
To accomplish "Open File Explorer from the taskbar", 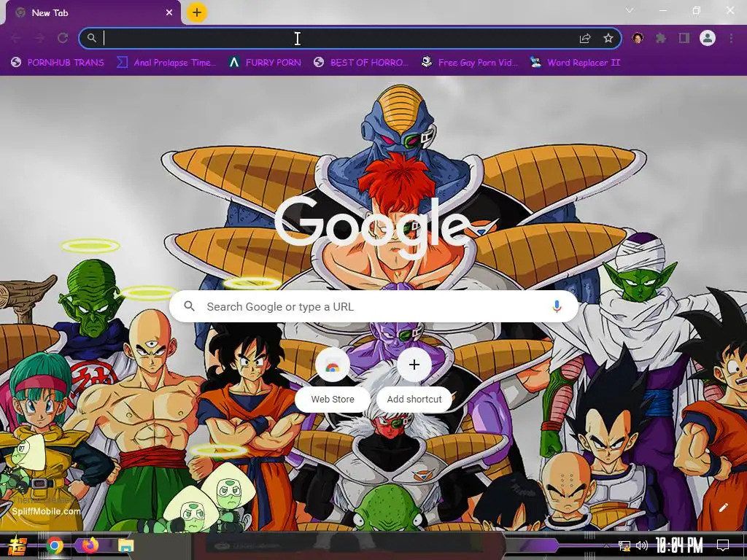I will click(125, 545).
